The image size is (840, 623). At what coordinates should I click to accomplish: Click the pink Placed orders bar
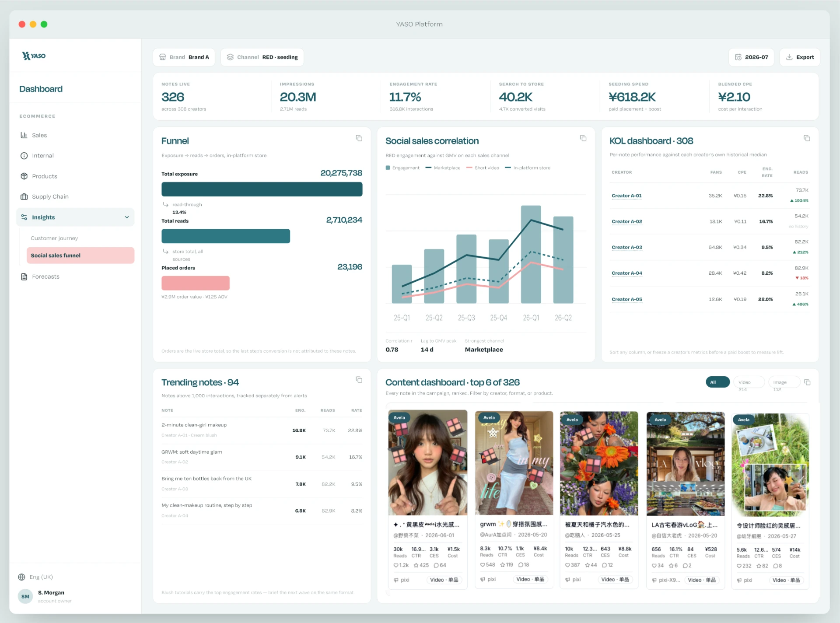[x=196, y=283]
